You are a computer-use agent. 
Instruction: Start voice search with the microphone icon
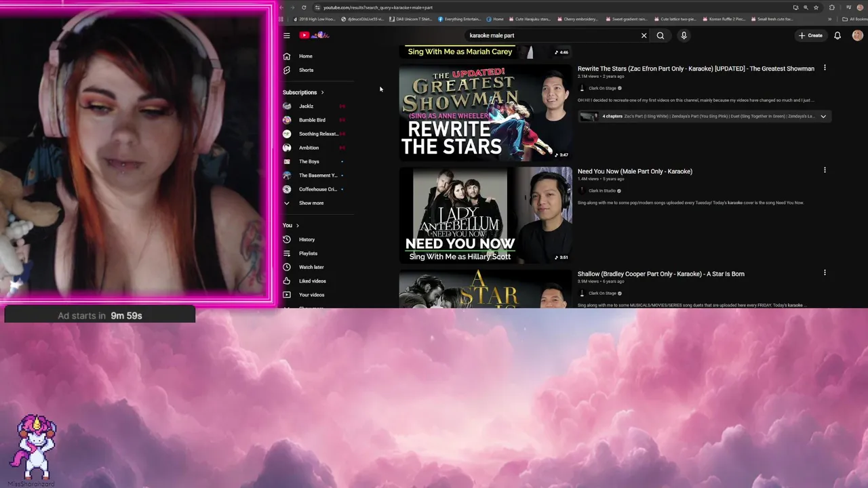pyautogui.click(x=684, y=35)
